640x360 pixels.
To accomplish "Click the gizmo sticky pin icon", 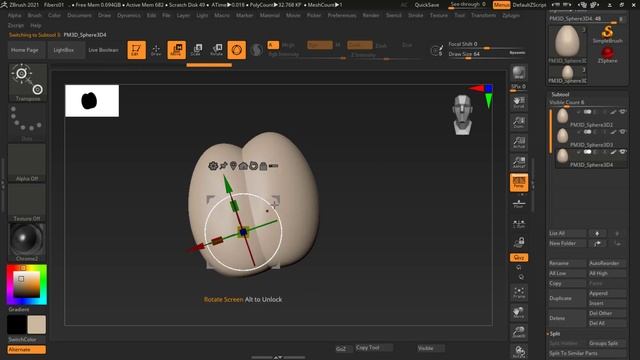I will coord(223,165).
